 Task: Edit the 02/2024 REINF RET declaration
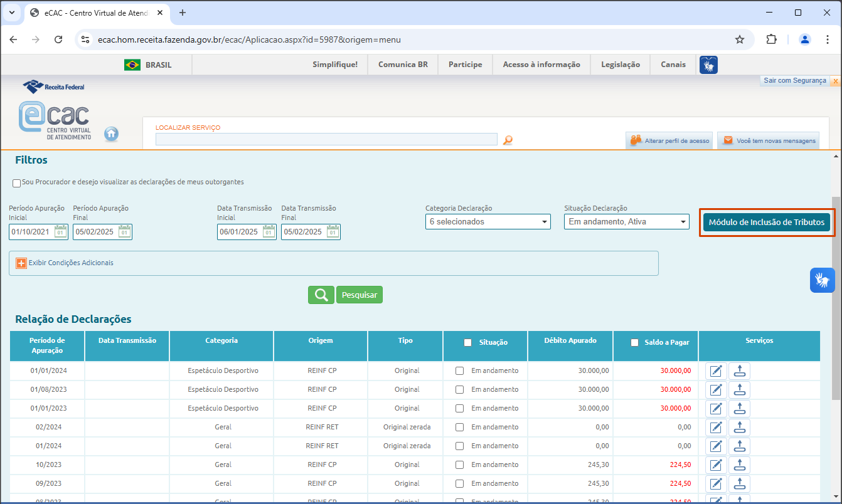pyautogui.click(x=716, y=428)
